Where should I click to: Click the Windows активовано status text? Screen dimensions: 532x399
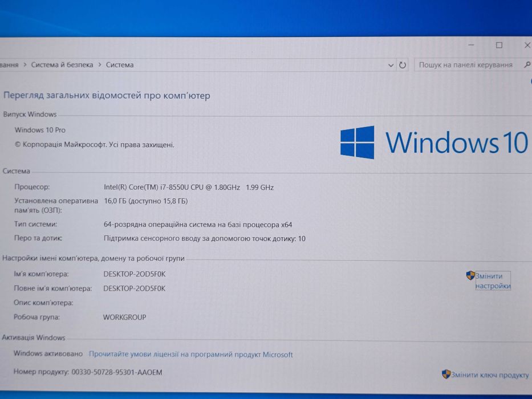tap(48, 353)
